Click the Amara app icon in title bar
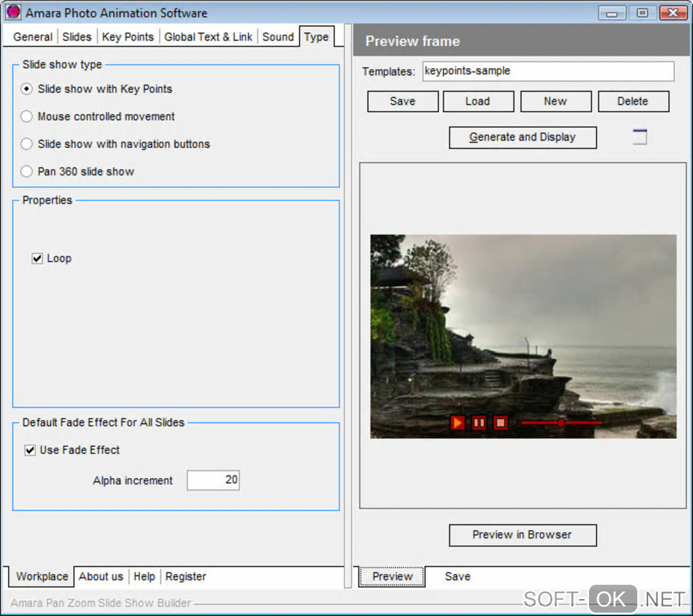Viewport: 693px width, 616px height. click(14, 12)
